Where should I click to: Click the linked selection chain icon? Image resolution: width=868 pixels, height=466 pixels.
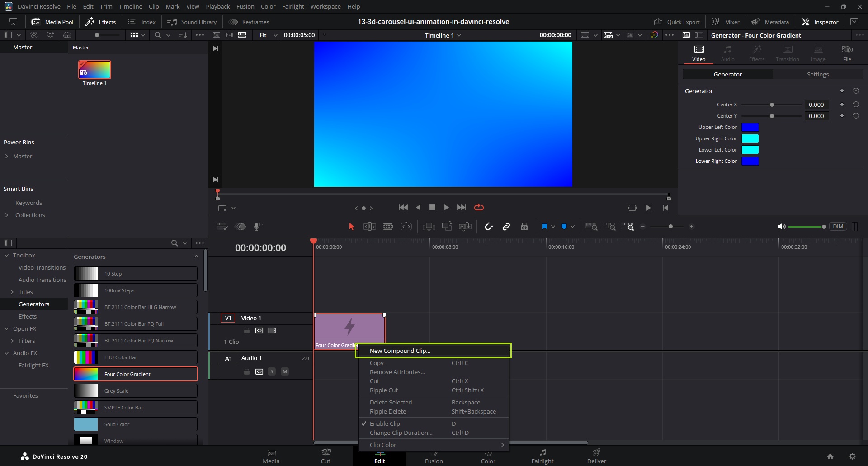(506, 227)
